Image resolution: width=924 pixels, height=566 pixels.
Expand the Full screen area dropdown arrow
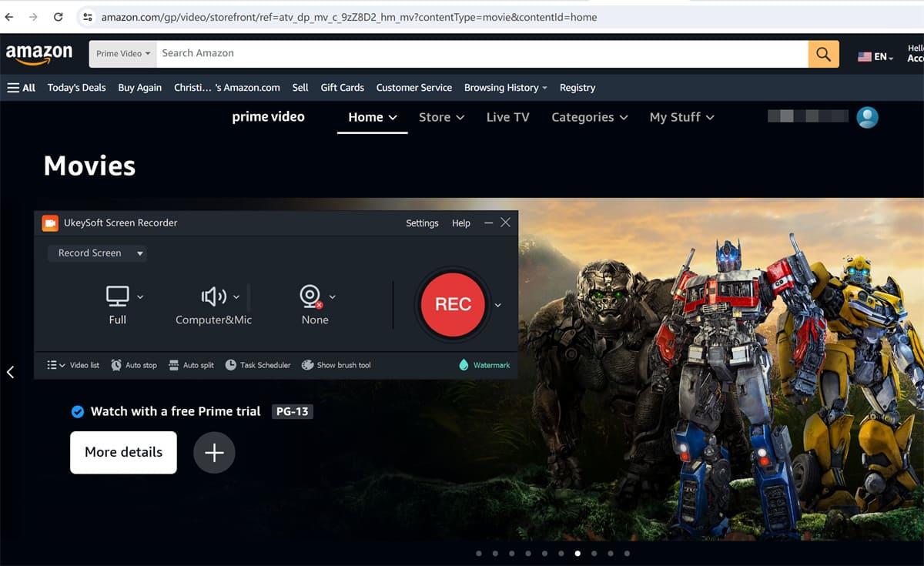click(140, 297)
